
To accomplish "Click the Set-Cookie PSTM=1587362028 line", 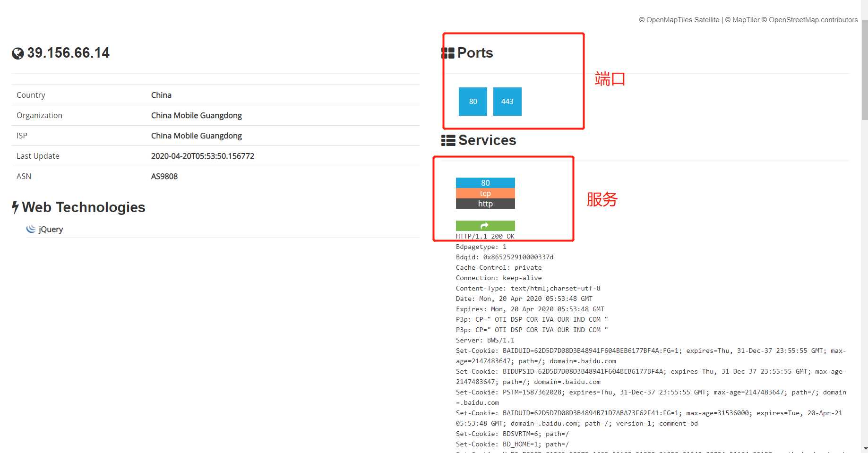I will pos(651,397).
